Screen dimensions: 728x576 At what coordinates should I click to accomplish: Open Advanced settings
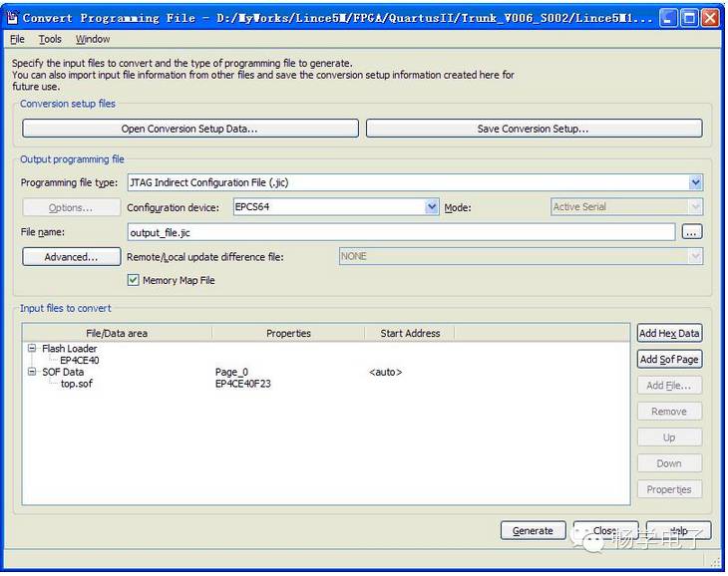pyautogui.click(x=71, y=257)
